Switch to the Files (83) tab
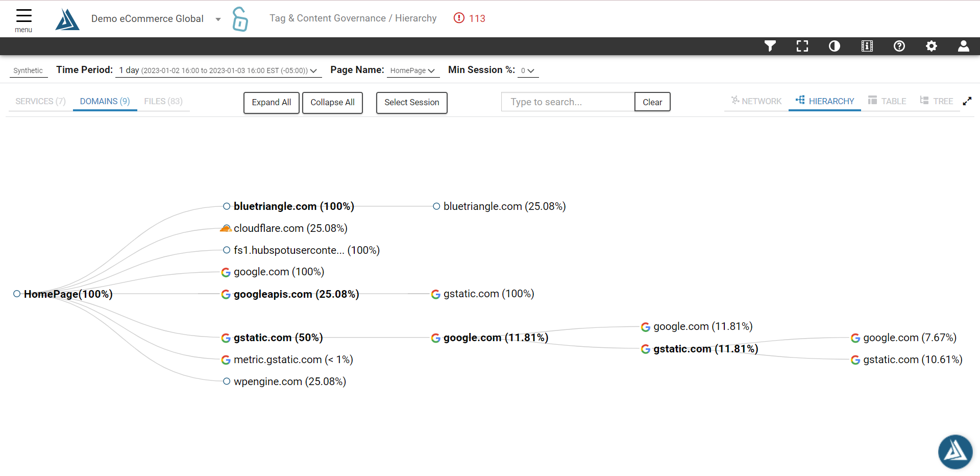The image size is (980, 476). coord(163,101)
